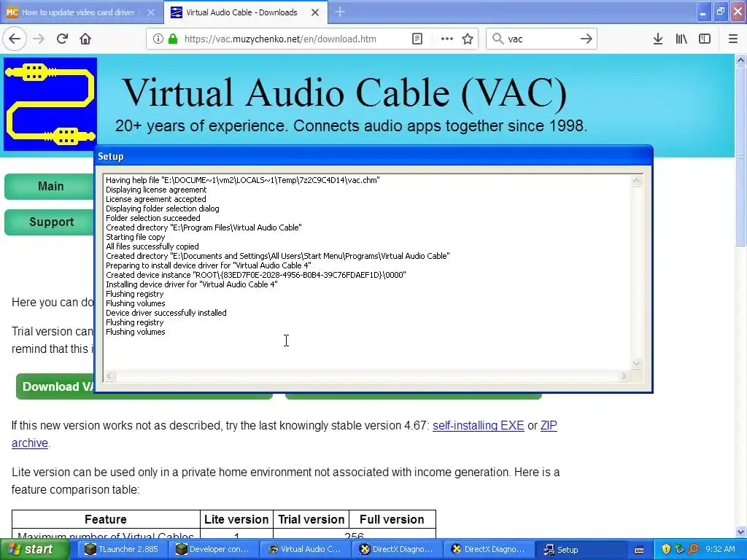
Task: Click the Virtual Audio Cable logo image
Action: click(x=50, y=104)
